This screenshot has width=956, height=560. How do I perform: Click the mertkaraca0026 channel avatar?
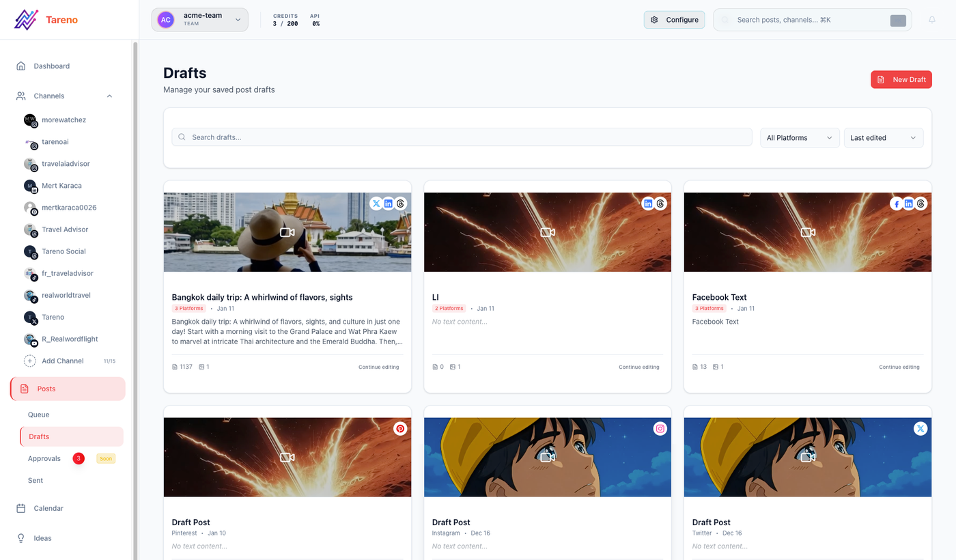click(x=30, y=208)
